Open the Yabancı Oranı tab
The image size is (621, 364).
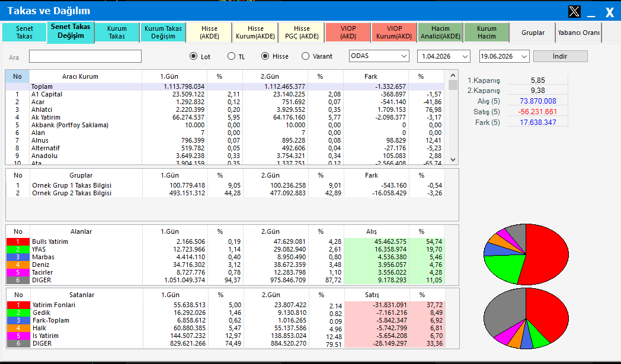(x=578, y=33)
